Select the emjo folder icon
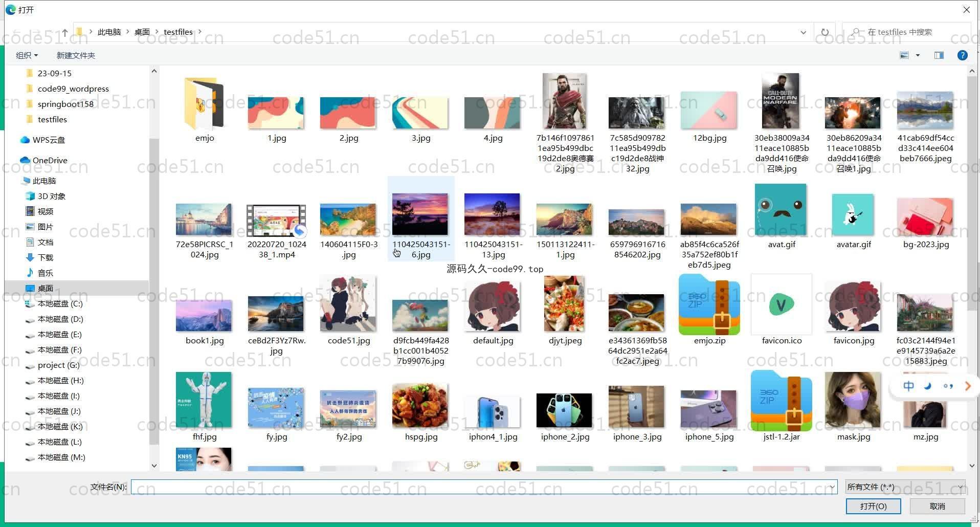Image resolution: width=980 pixels, height=527 pixels. pos(204,104)
